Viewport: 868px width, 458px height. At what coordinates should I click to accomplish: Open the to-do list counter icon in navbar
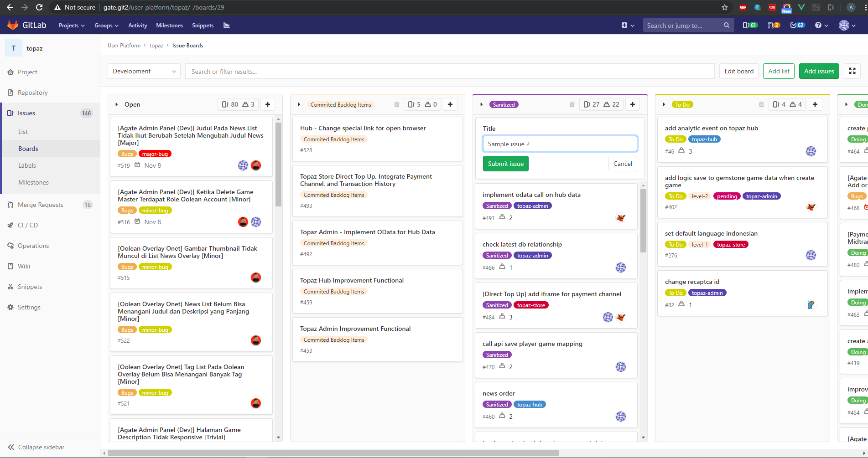click(797, 26)
